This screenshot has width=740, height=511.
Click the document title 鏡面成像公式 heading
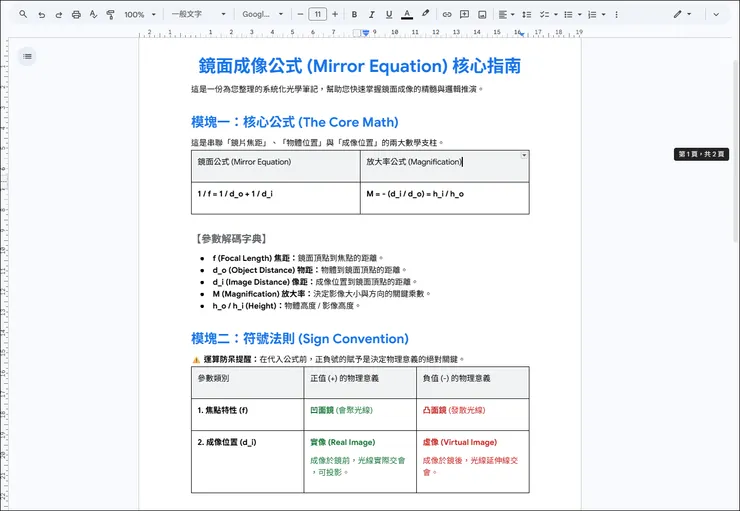tap(360, 66)
